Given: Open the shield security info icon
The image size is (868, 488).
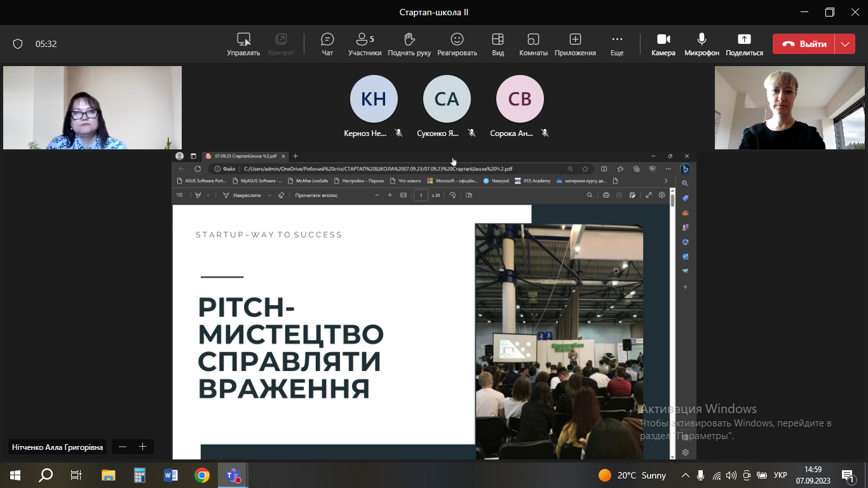Looking at the screenshot, I should (x=18, y=44).
